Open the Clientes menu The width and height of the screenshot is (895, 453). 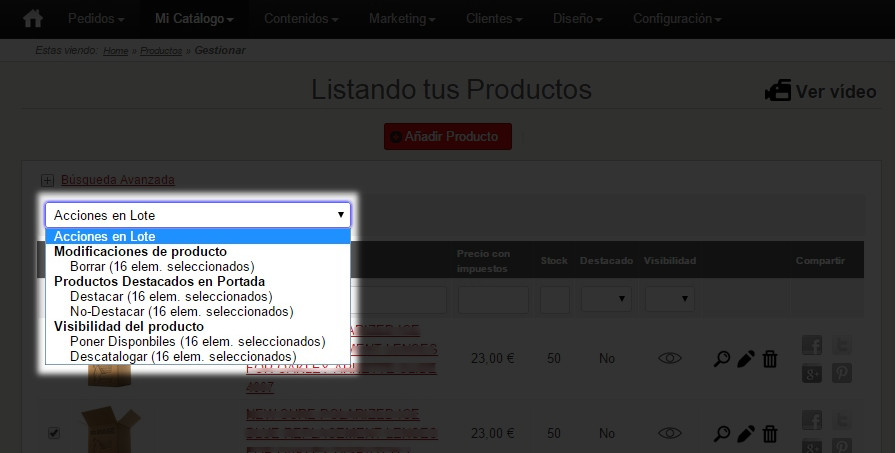494,19
